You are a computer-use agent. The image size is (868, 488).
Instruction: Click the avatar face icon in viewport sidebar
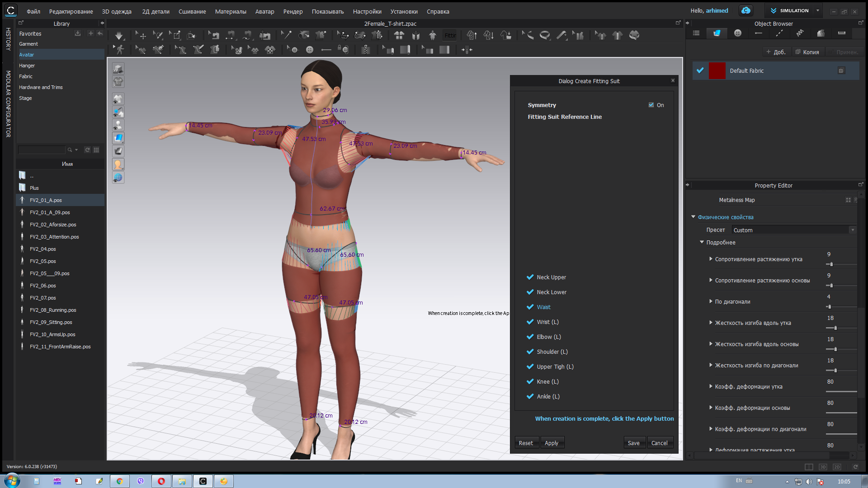118,164
